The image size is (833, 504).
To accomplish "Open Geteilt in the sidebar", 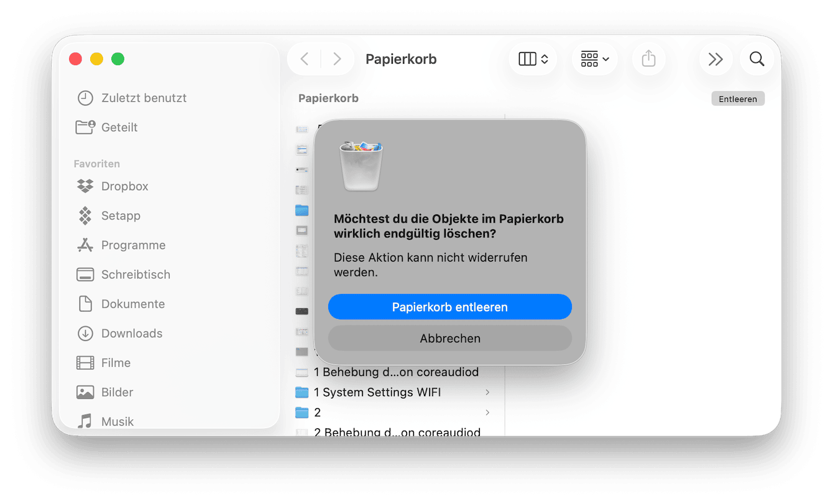I will pos(119,127).
